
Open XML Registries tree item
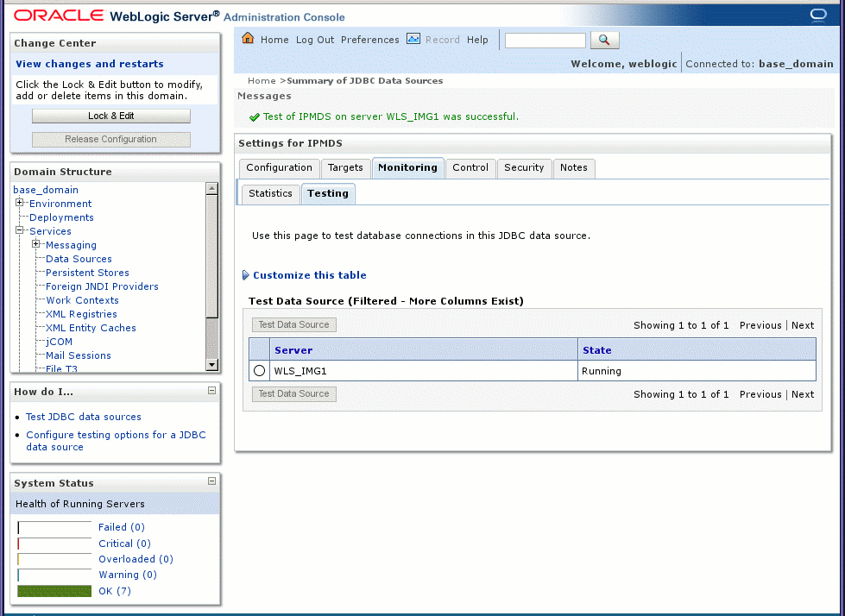pyautogui.click(x=81, y=314)
